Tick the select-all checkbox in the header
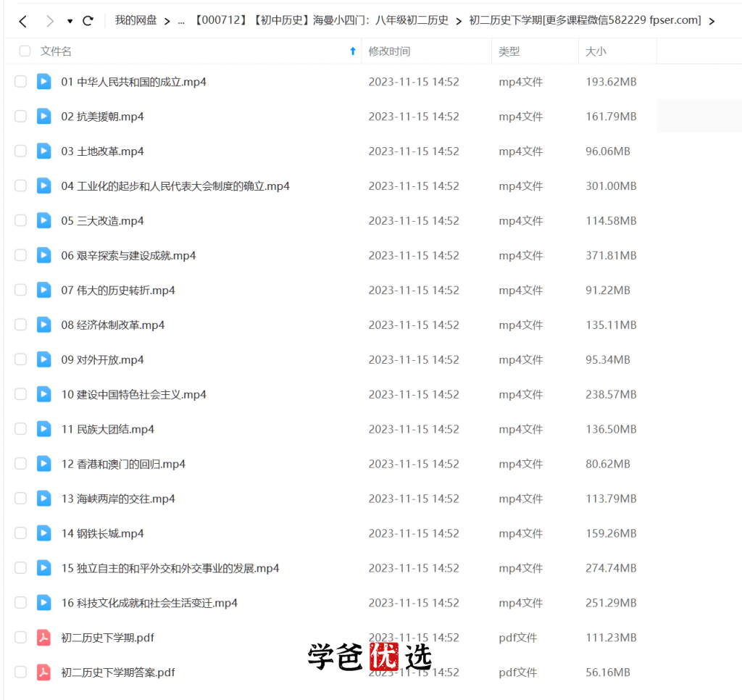Image resolution: width=742 pixels, height=700 pixels. [25, 51]
